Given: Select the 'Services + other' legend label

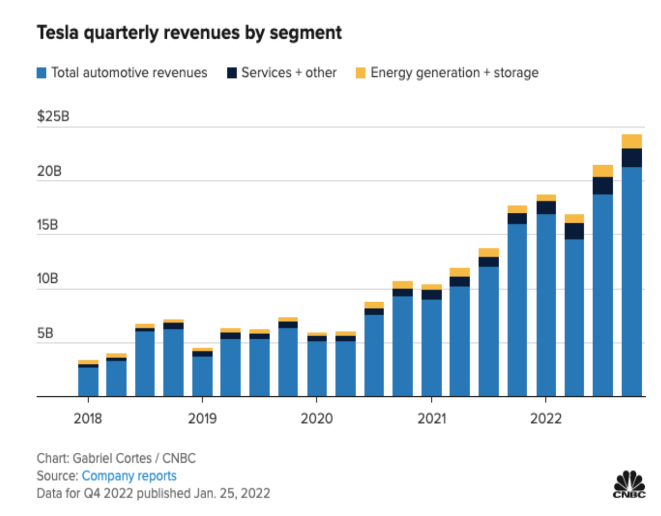Looking at the screenshot, I should [x=289, y=73].
